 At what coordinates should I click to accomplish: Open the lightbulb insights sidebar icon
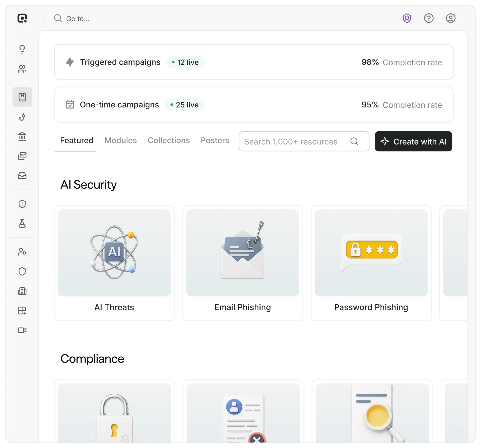coord(22,49)
